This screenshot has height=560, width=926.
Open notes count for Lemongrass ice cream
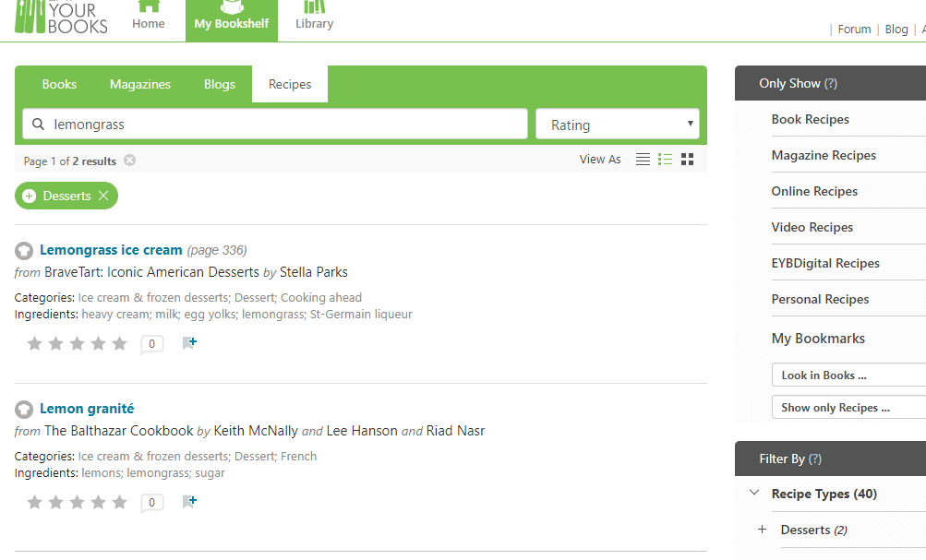click(151, 344)
